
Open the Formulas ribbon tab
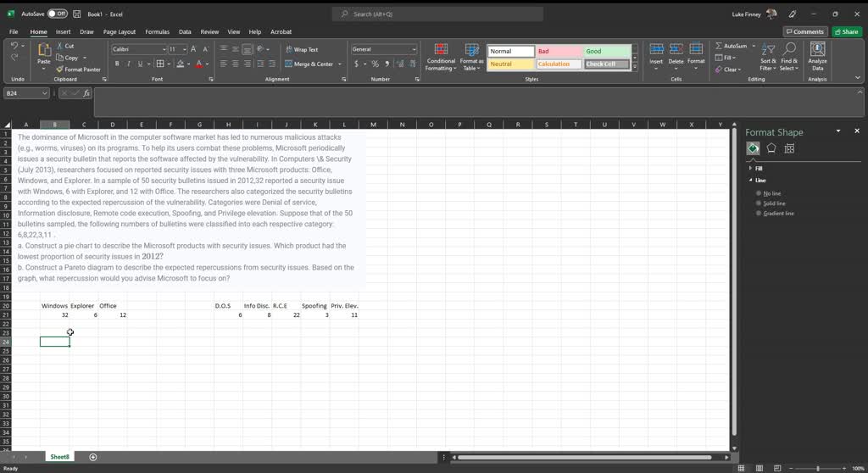click(157, 32)
